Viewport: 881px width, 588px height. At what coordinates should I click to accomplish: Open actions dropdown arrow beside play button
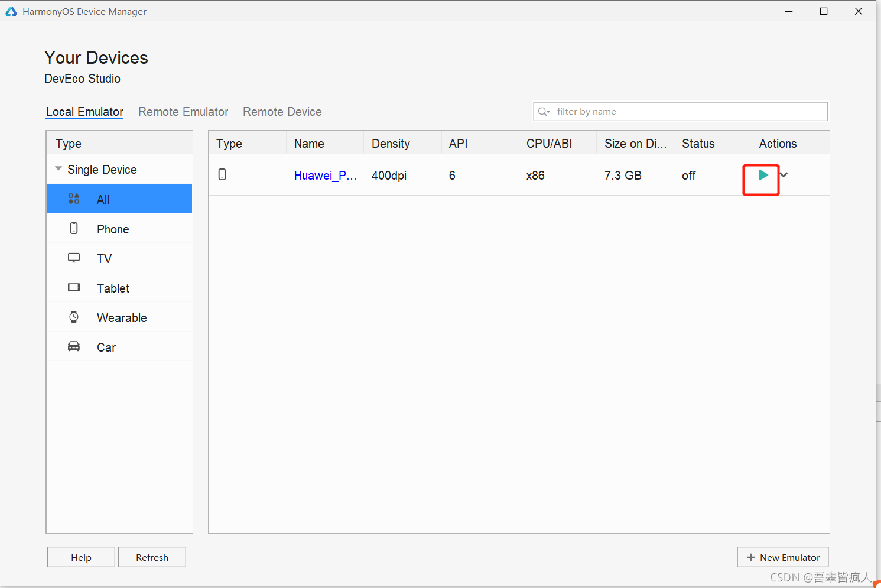click(784, 175)
